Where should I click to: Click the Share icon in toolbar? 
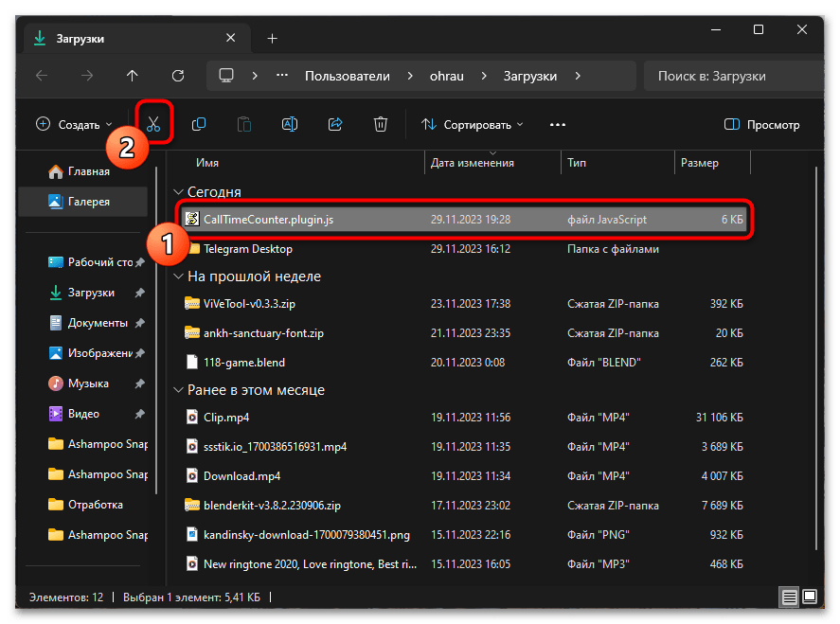click(x=335, y=124)
